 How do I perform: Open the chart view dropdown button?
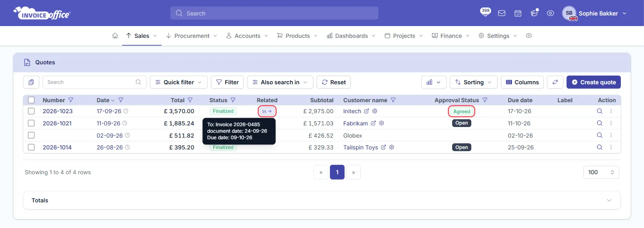pyautogui.click(x=434, y=82)
